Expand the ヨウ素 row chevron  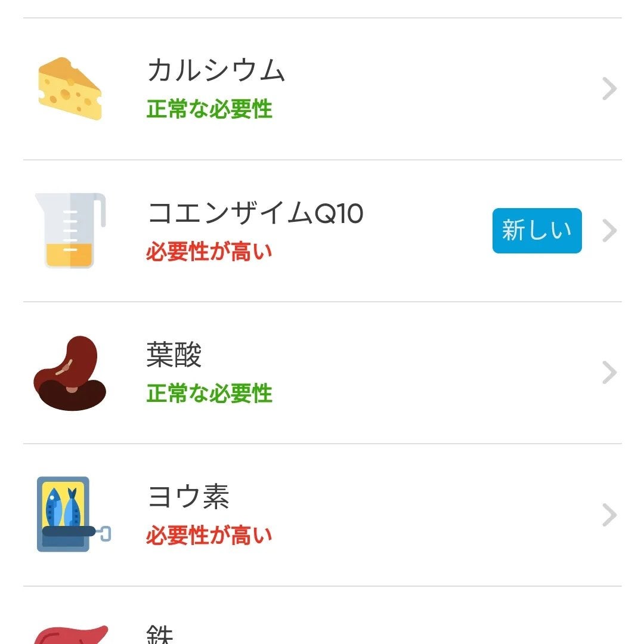[x=609, y=514]
